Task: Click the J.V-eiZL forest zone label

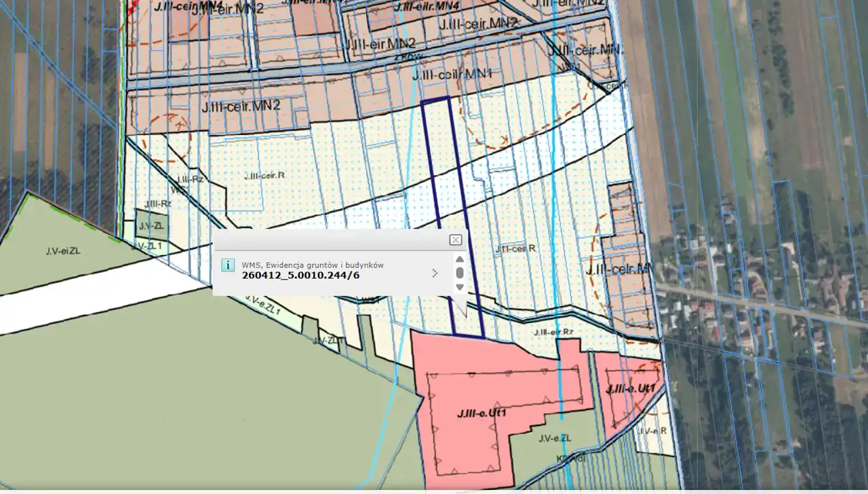Action: click(63, 250)
